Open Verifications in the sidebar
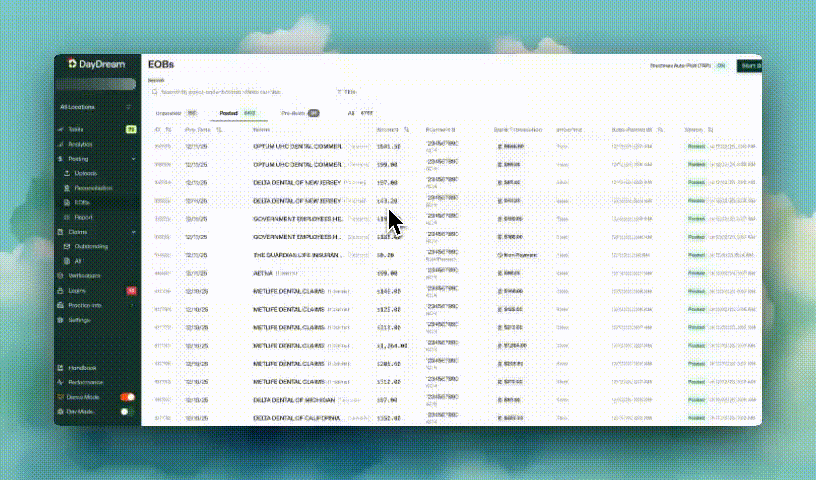 tap(84, 275)
